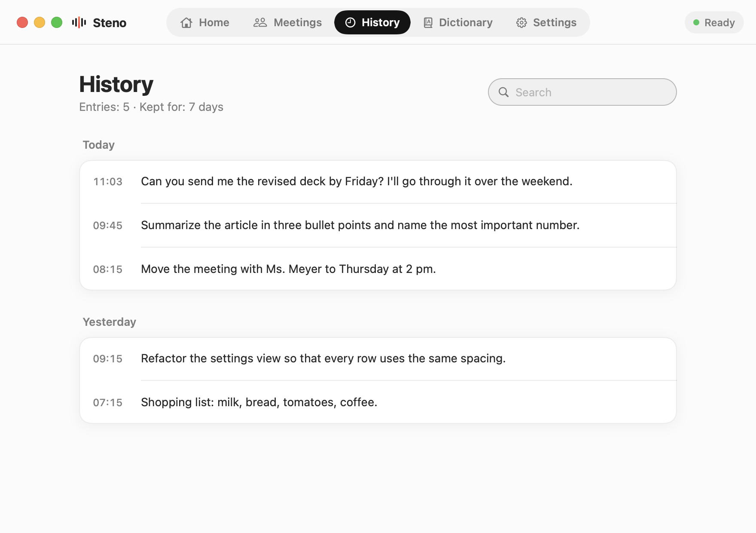Screen dimensions: 756x533
Task: Click the green zoom window button
Action: pyautogui.click(x=57, y=22)
